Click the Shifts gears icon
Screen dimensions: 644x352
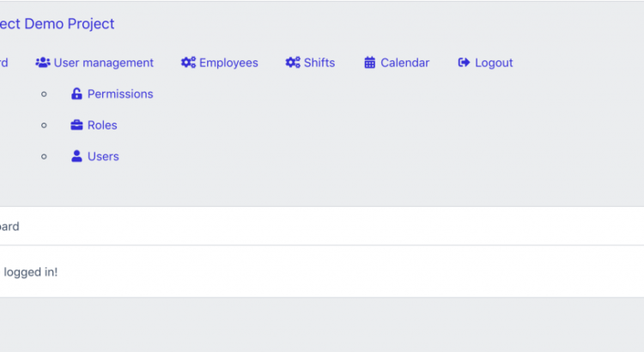point(293,63)
